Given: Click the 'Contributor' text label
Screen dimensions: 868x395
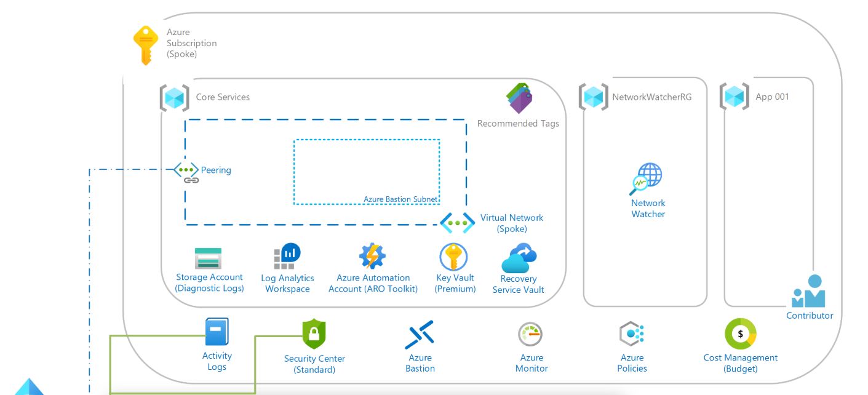Looking at the screenshot, I should click(x=810, y=315).
